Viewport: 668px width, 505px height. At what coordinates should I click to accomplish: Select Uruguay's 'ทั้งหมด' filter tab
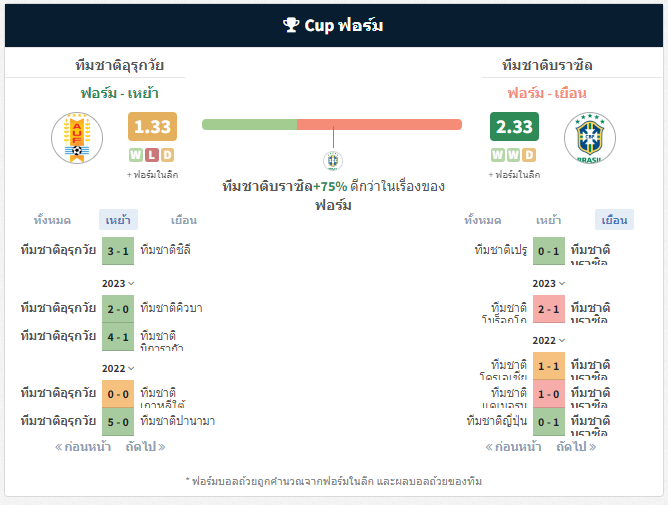52,220
